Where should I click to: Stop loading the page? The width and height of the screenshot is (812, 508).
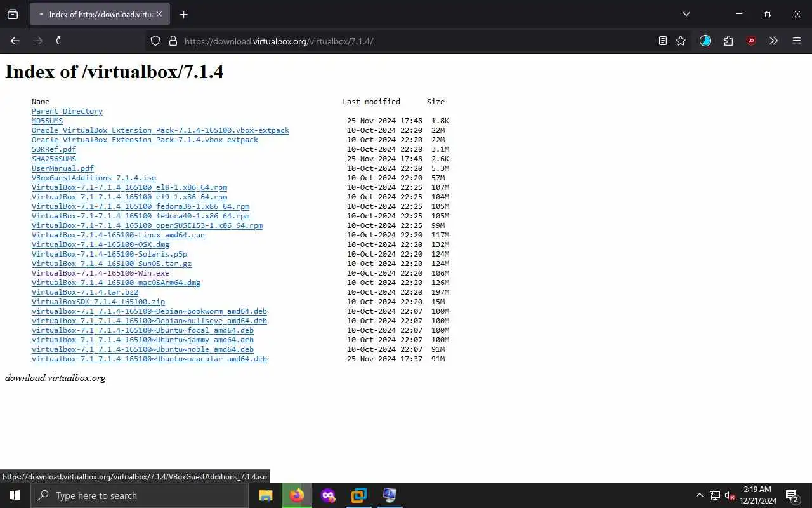pos(58,41)
